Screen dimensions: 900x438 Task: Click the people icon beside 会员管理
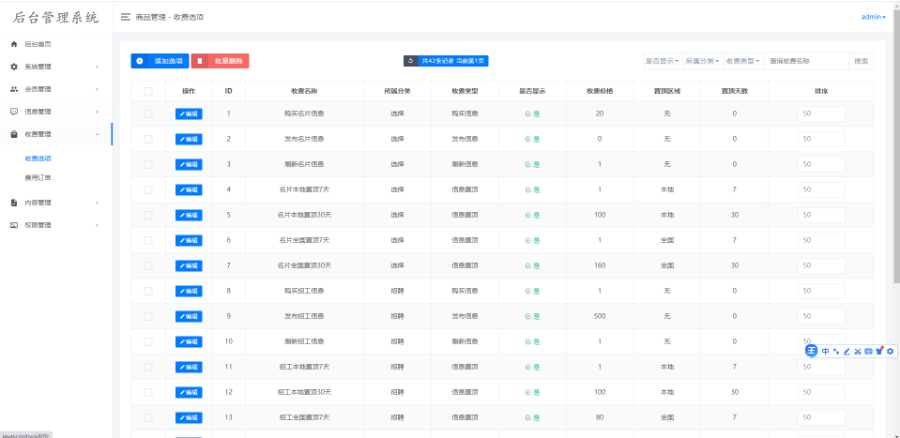[x=14, y=89]
